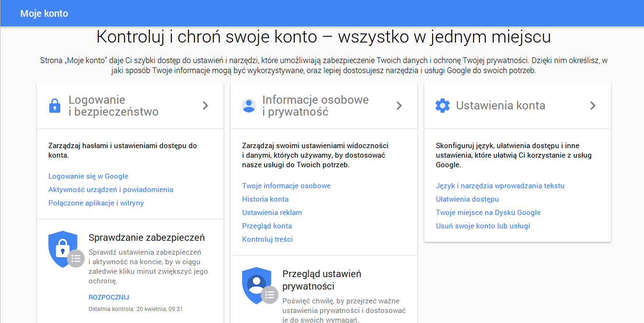The width and height of the screenshot is (644, 323).
Task: Expand Ustawienia konta chevron arrow
Action: pos(593,106)
